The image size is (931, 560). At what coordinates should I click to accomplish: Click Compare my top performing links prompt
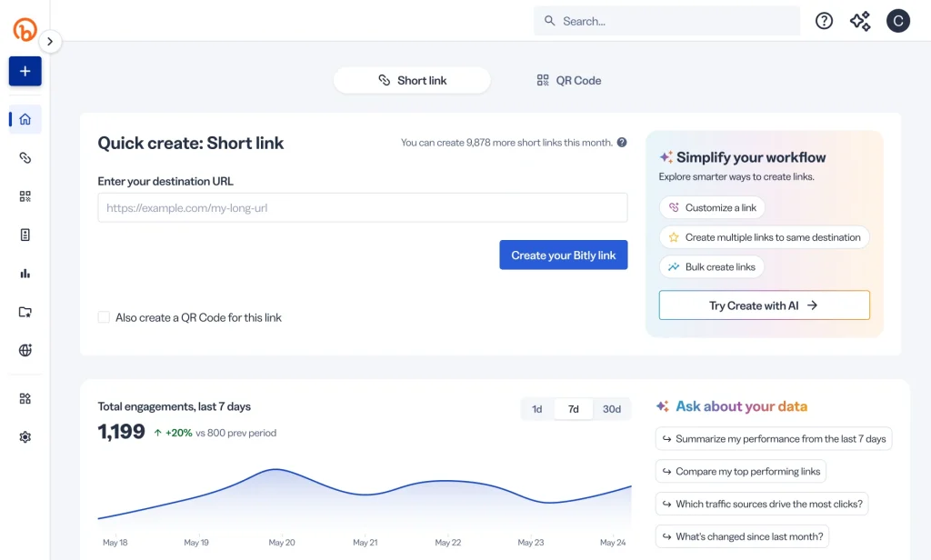[x=741, y=472]
